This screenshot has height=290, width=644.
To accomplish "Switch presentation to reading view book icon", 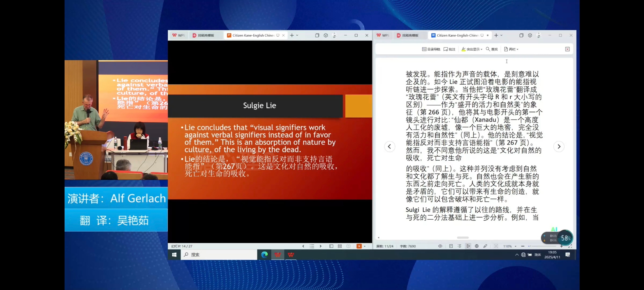I will coord(349,246).
